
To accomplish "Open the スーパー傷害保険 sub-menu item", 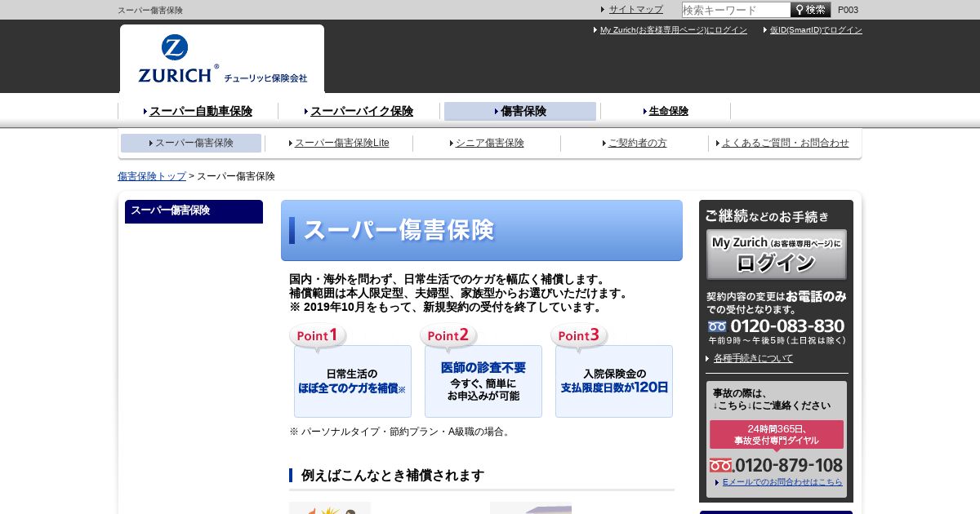I will (191, 143).
